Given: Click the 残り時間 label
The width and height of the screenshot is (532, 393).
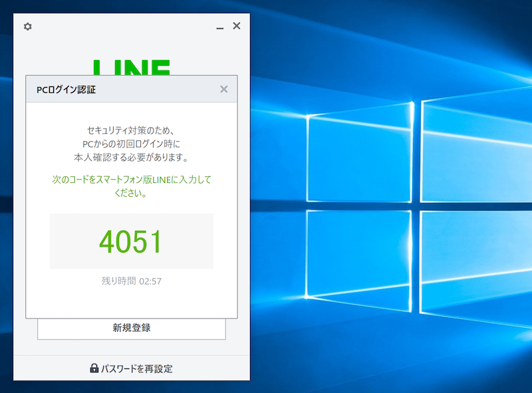Looking at the screenshot, I should click(118, 281).
